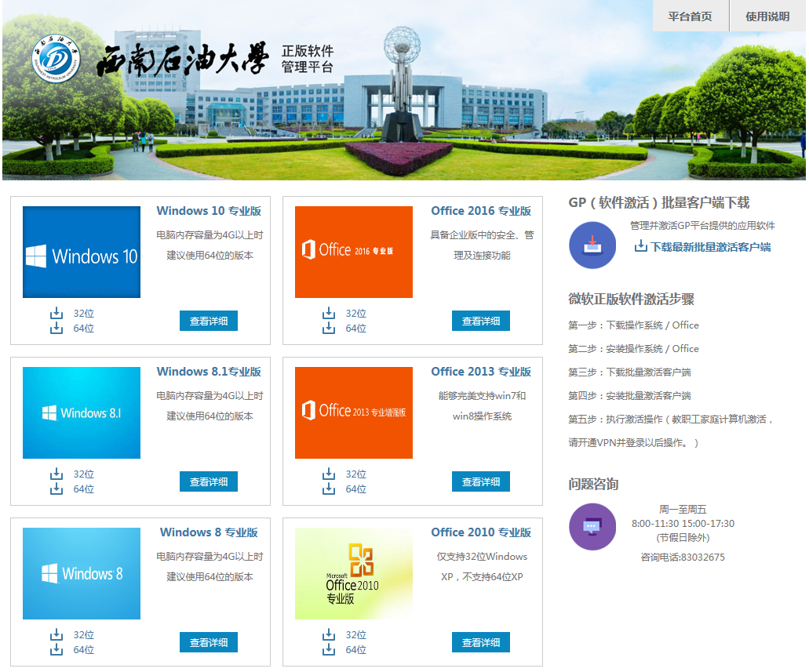The image size is (809, 672).
Task: Click the Windows 8.1 32位 download icon
Action: pos(56,474)
